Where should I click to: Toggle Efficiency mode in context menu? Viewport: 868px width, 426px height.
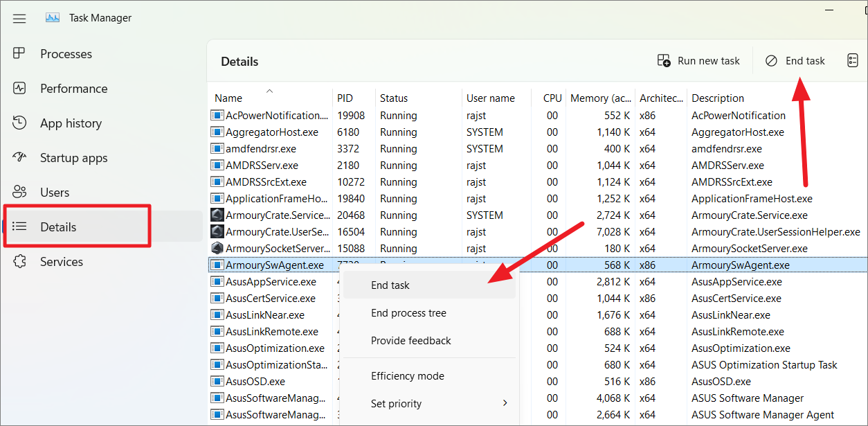pyautogui.click(x=407, y=376)
